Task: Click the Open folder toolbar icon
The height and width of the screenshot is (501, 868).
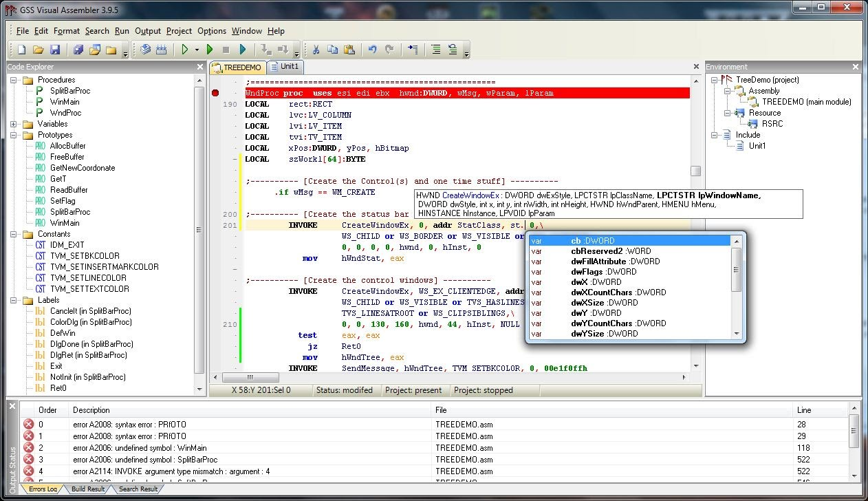Action: click(x=39, y=50)
